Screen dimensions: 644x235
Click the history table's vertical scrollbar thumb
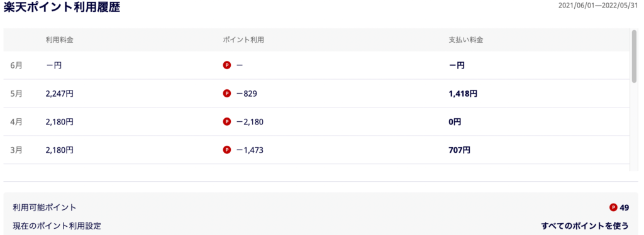tap(634, 56)
